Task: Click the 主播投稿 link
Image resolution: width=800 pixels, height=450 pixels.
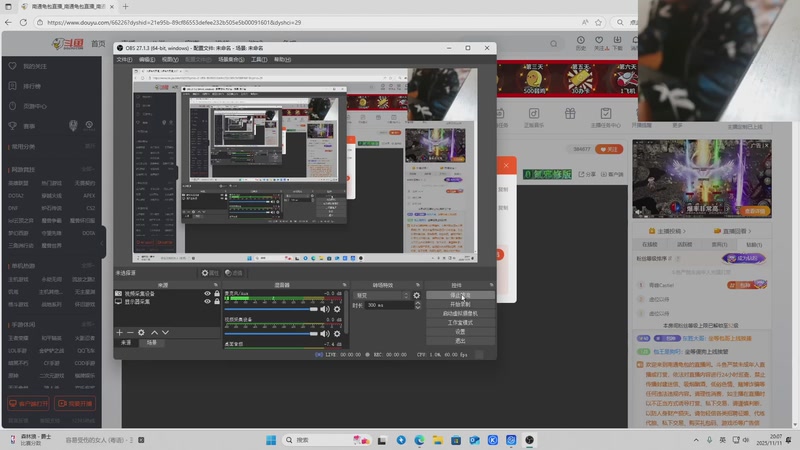Action: tap(668, 231)
